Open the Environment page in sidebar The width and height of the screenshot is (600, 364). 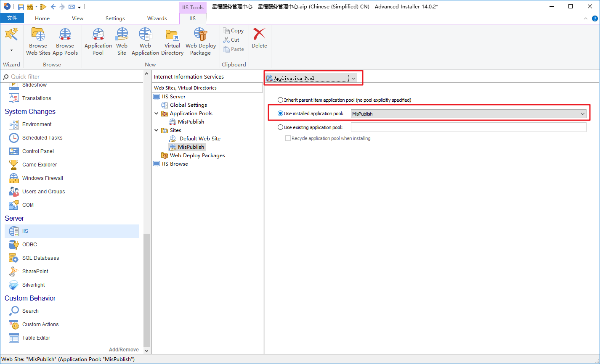pyautogui.click(x=37, y=124)
